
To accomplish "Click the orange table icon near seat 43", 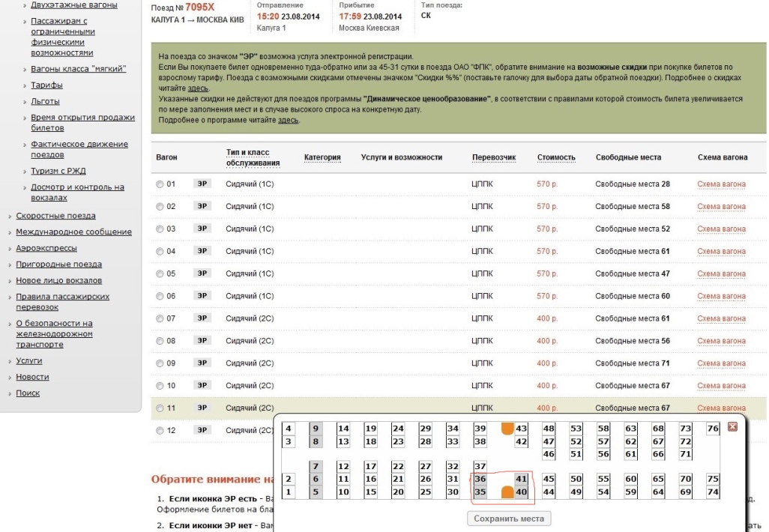I will click(507, 428).
